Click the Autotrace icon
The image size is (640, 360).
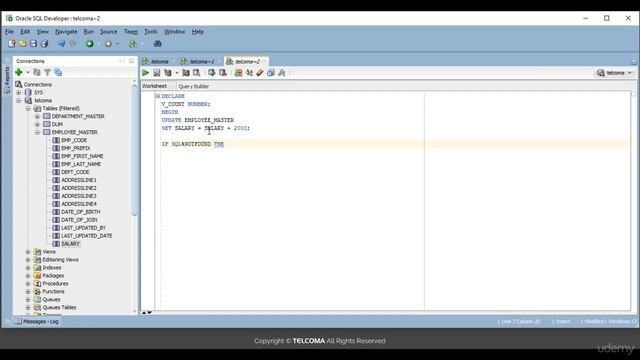pos(186,73)
